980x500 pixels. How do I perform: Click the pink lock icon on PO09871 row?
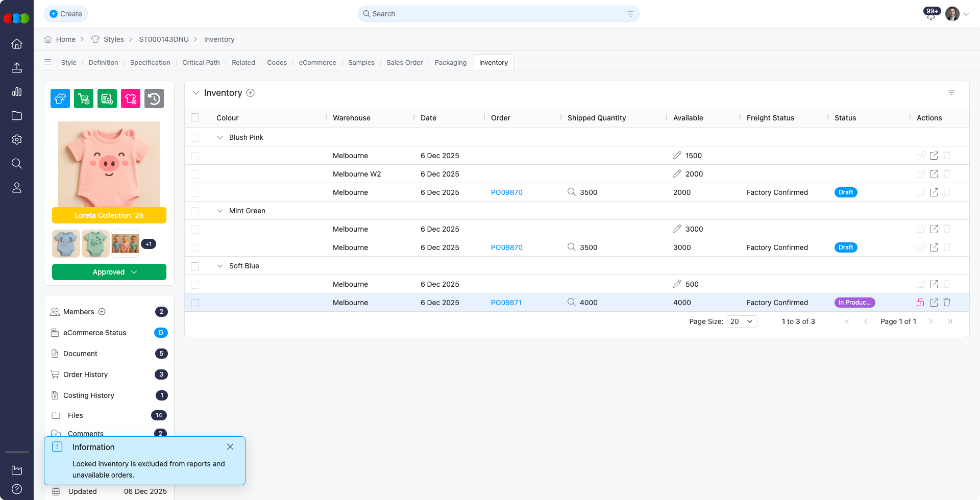pyautogui.click(x=920, y=302)
